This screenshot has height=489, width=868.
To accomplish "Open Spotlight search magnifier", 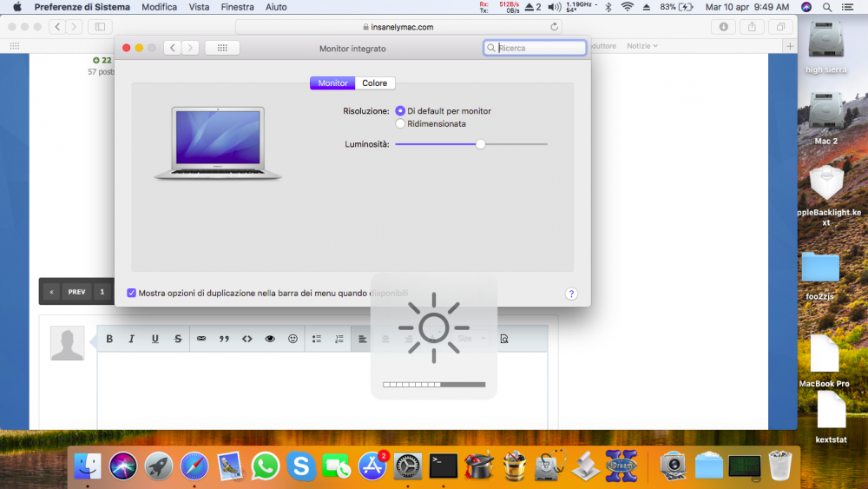I will tap(827, 7).
